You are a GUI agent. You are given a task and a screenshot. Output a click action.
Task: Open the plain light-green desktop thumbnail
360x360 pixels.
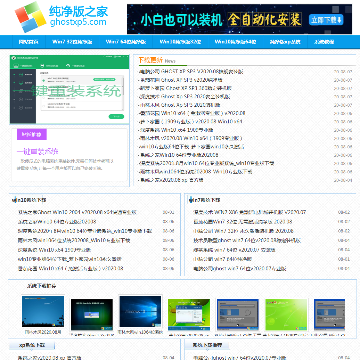click(x=286, y=315)
